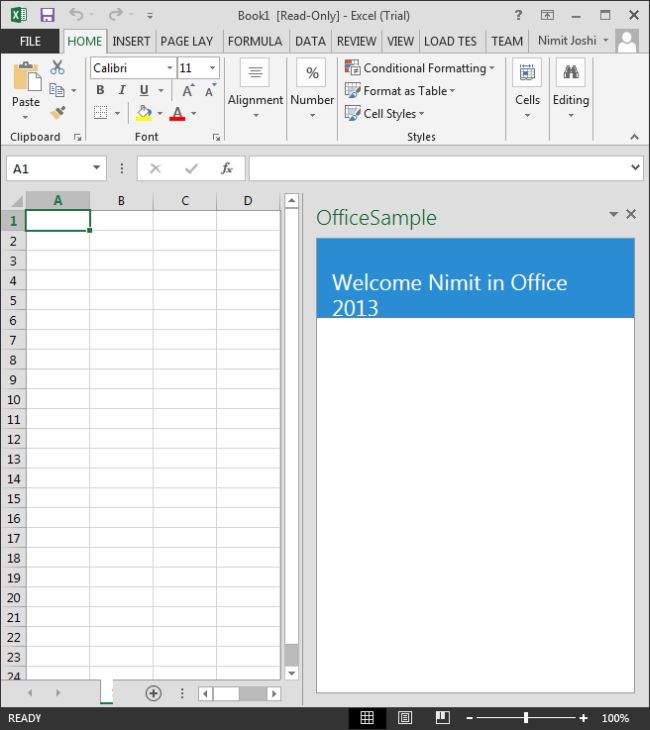
Task: Open the FILE tab
Action: coord(30,41)
